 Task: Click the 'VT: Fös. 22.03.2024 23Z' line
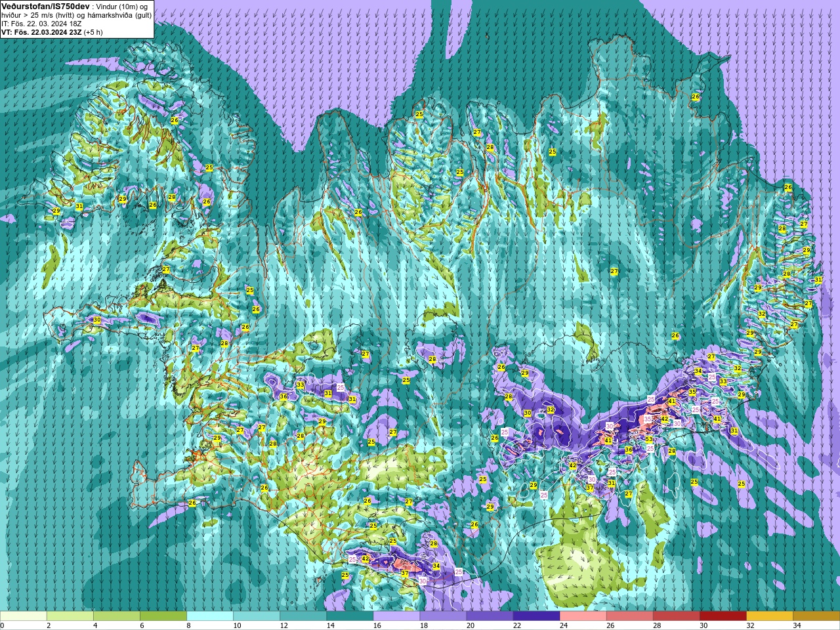coord(41,31)
